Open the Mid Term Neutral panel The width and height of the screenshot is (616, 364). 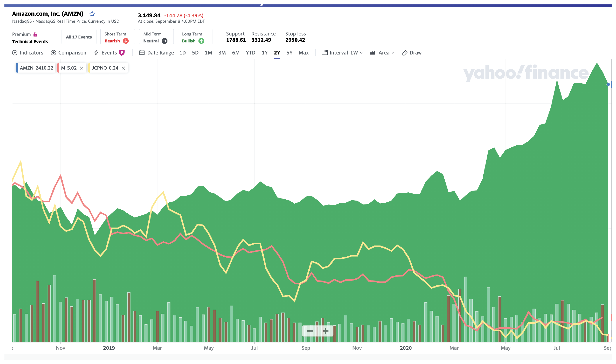click(x=156, y=37)
